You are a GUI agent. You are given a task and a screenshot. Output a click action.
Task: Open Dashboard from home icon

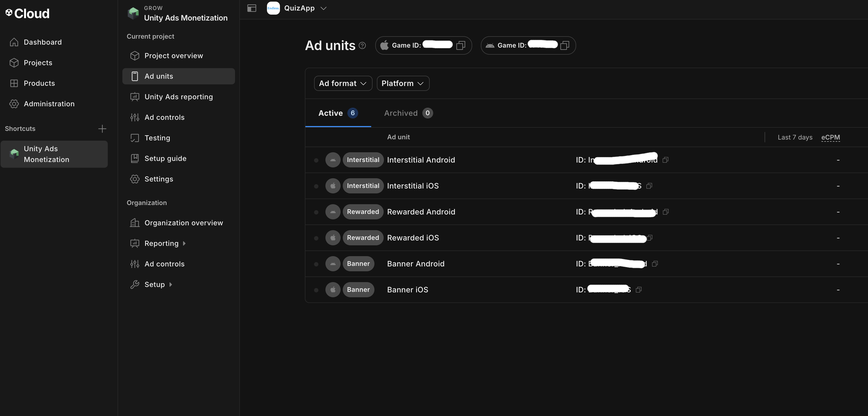pos(14,42)
